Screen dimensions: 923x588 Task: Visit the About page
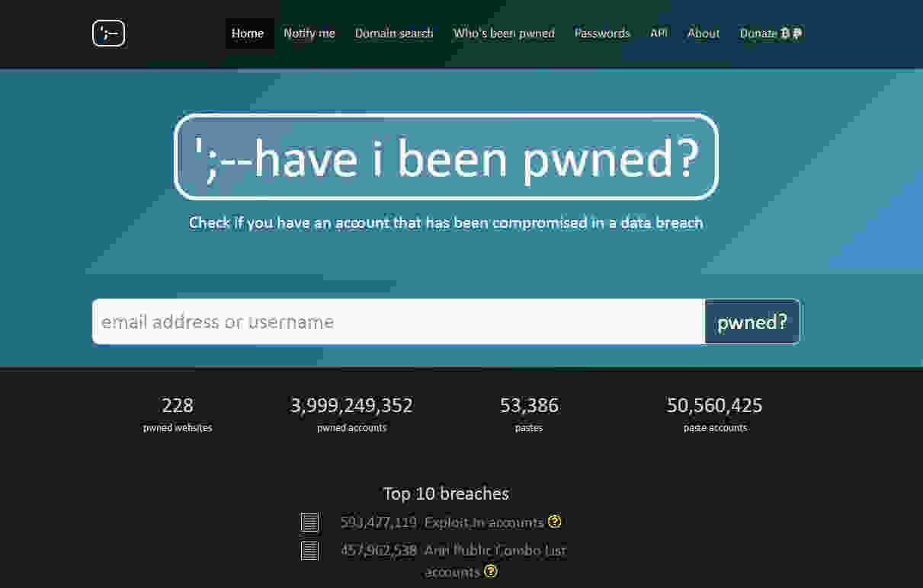[x=703, y=34]
